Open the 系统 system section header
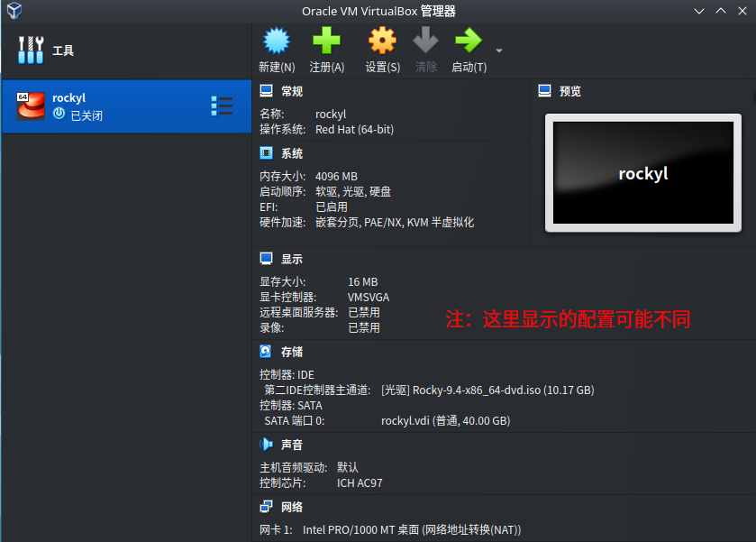 (292, 153)
